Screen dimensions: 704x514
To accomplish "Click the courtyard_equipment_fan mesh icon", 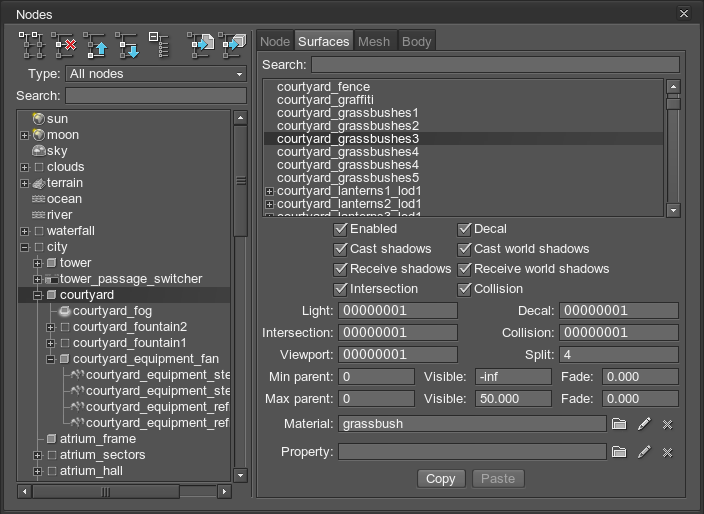I will [x=65, y=359].
